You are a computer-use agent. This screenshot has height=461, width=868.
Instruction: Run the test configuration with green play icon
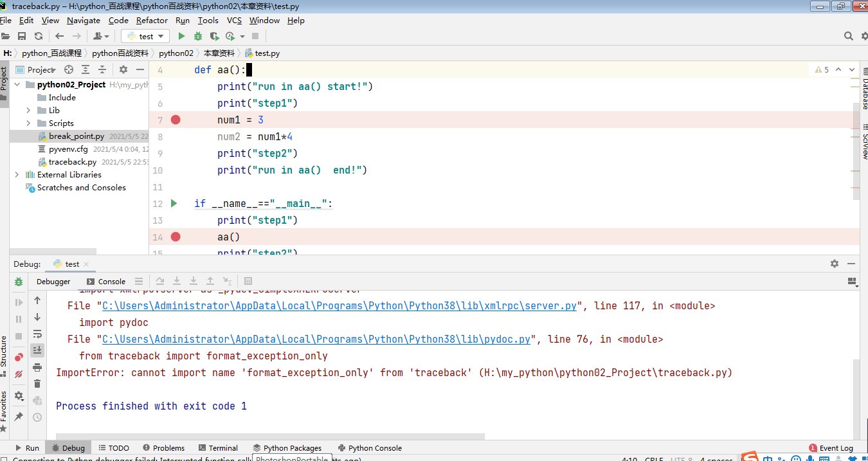[x=181, y=37]
